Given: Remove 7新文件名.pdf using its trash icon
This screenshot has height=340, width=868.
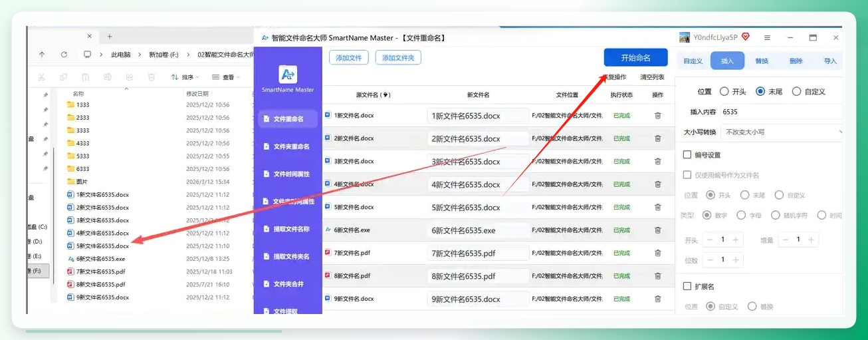Looking at the screenshot, I should tap(657, 253).
